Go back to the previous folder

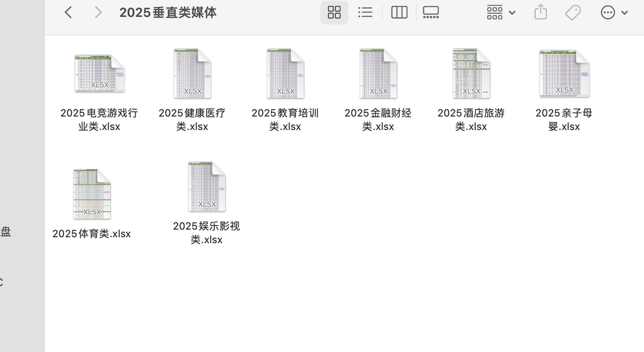(69, 12)
